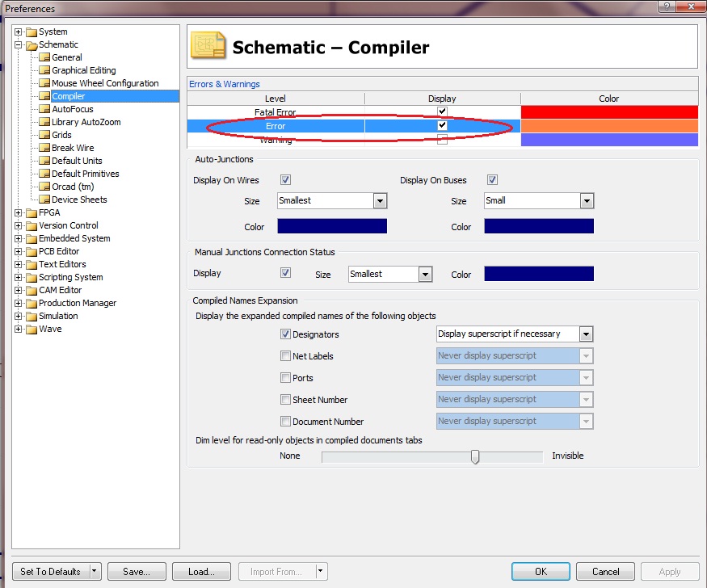Click the Mouse Wheel Configuration page icon

44,83
